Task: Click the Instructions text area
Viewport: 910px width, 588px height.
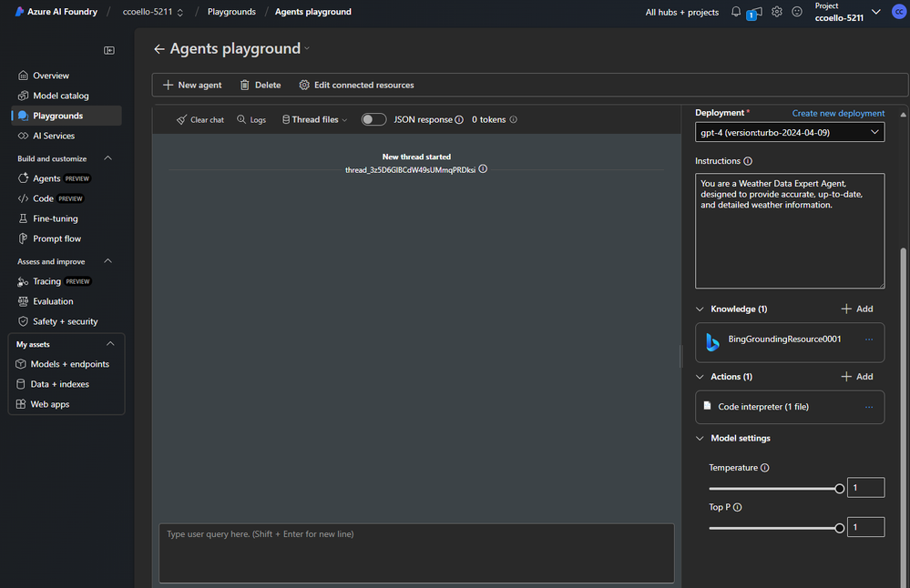Action: point(790,231)
